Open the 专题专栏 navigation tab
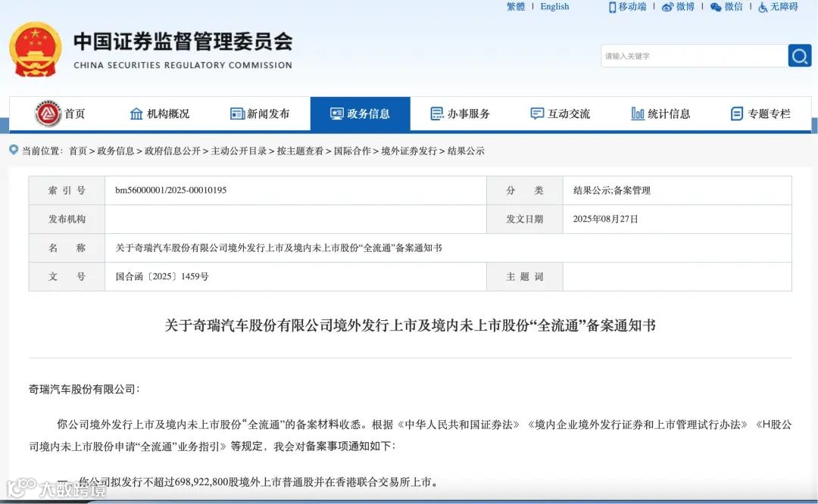The width and height of the screenshot is (818, 504). coord(760,114)
